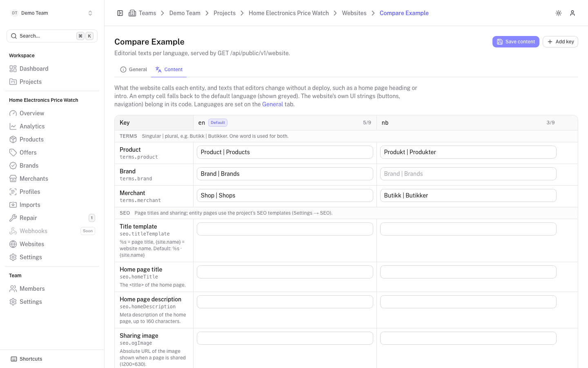
Task: Focus the sidebar Search field
Action: 52,36
